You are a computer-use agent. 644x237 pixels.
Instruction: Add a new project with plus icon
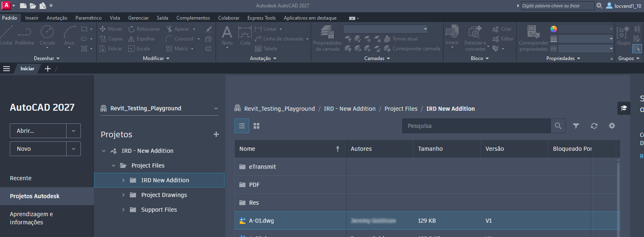pyautogui.click(x=216, y=134)
